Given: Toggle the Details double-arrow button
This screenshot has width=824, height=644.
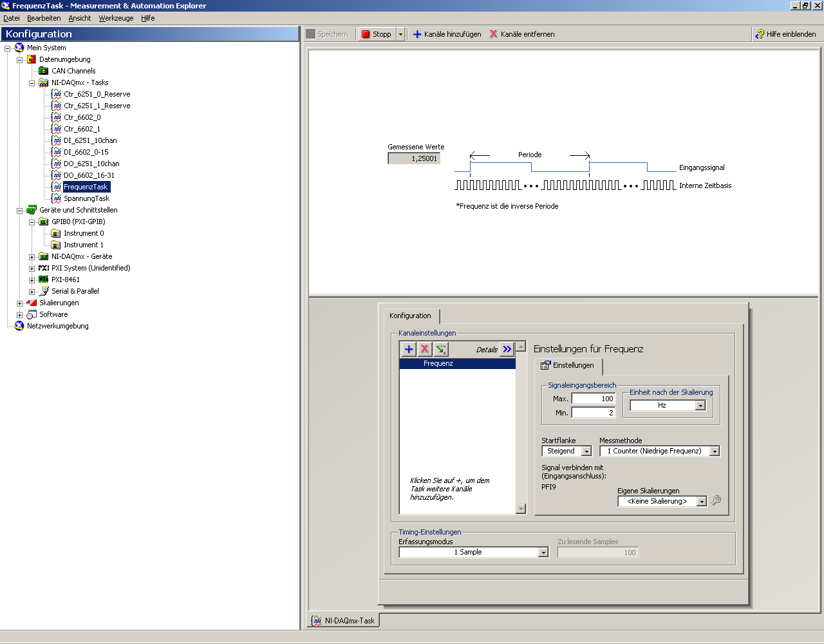Looking at the screenshot, I should click(507, 349).
